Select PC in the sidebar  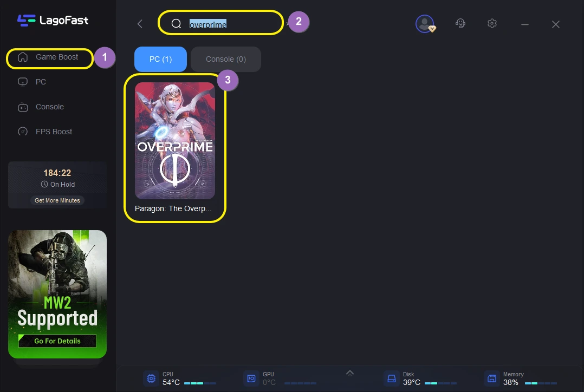click(41, 82)
